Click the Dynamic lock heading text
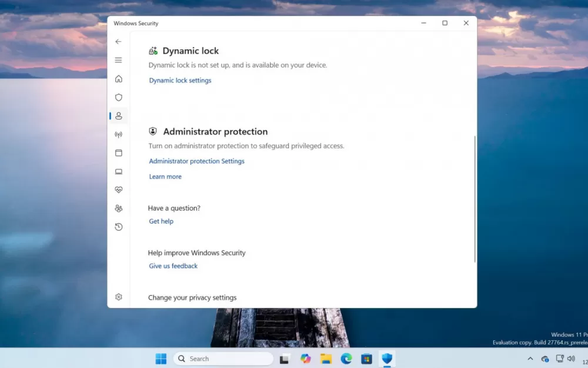The width and height of the screenshot is (588, 368). (191, 51)
